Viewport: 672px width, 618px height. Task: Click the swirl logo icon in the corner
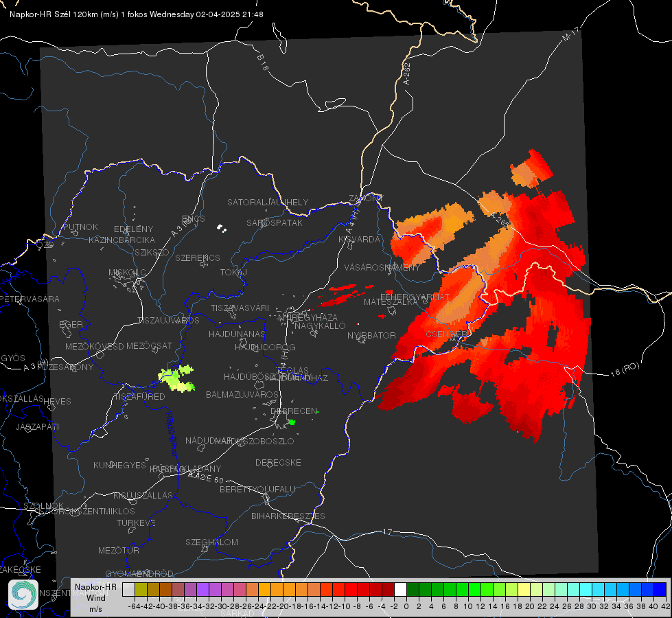(23, 595)
